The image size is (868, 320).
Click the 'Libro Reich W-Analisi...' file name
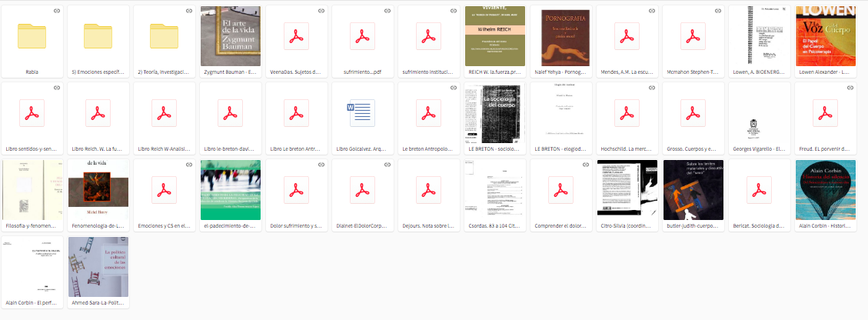click(164, 148)
